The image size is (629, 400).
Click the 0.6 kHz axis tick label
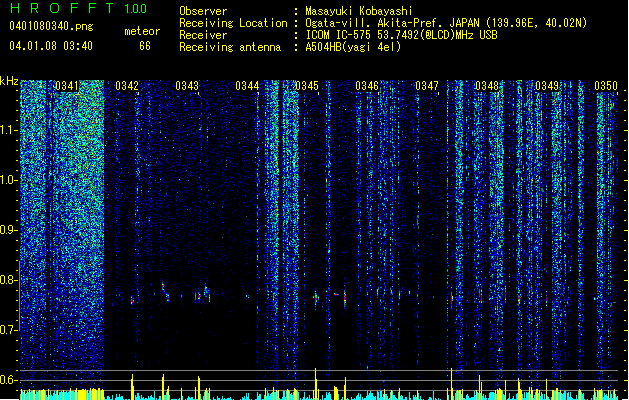[9, 380]
